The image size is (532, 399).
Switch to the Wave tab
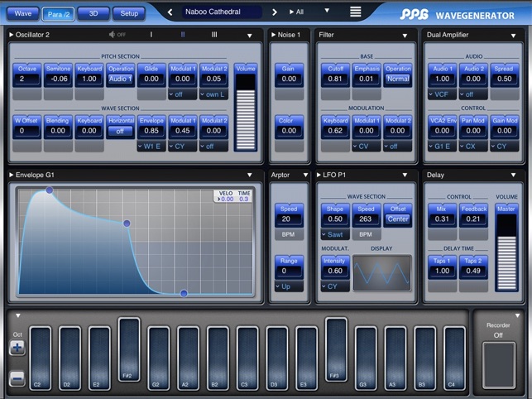23,13
